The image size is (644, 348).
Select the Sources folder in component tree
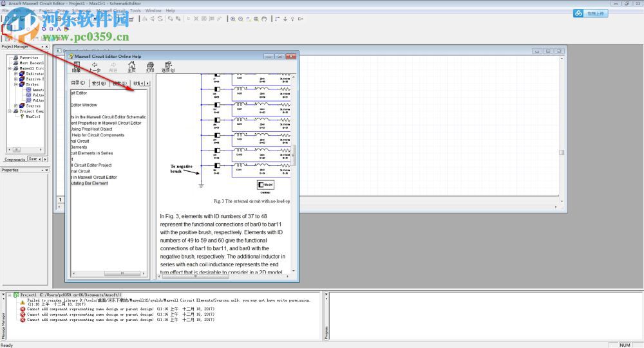pyautogui.click(x=33, y=106)
